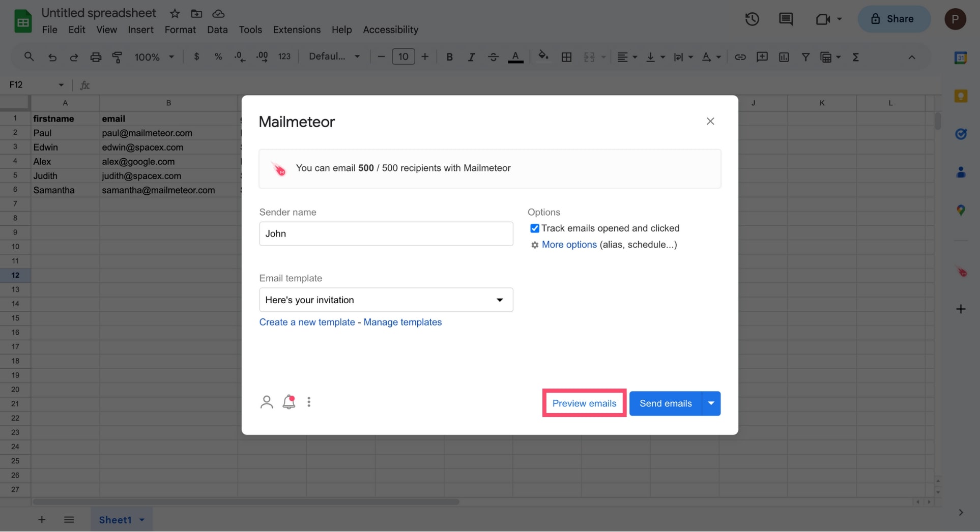Screen dimensions: 980x532
Task: Select the Paint format tool
Action: pyautogui.click(x=117, y=57)
